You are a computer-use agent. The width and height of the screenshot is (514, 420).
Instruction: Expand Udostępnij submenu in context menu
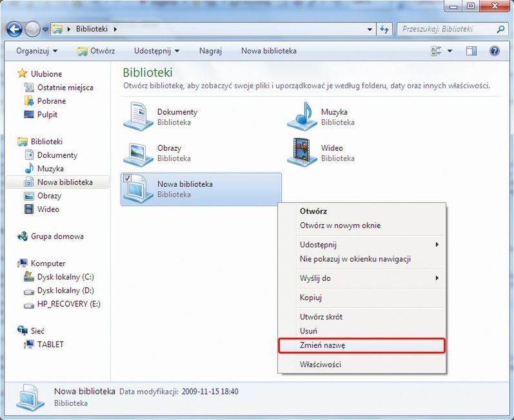(362, 245)
